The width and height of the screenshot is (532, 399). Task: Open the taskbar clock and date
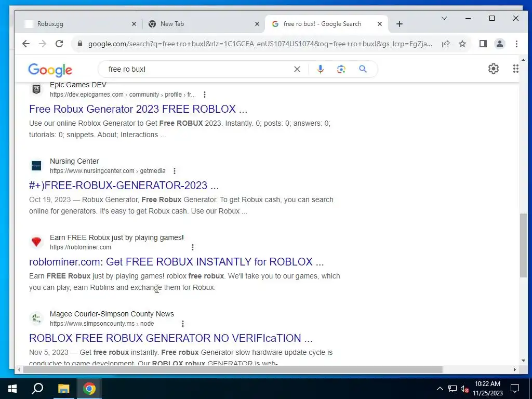pos(487,389)
